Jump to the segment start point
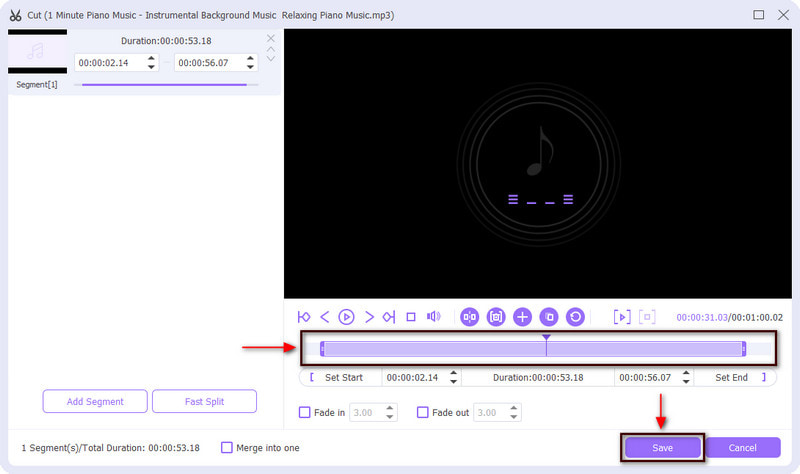800x474 pixels. tap(304, 317)
